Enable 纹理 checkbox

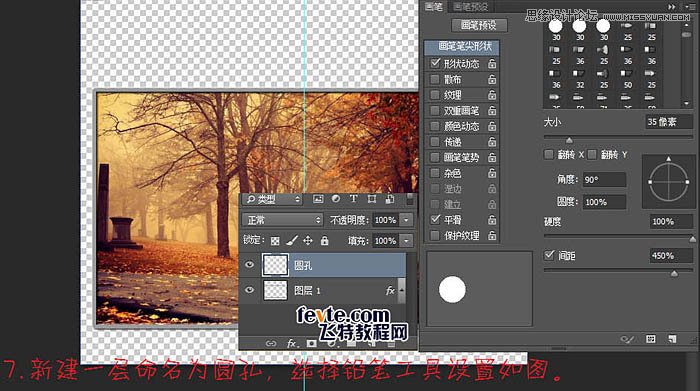point(435,95)
